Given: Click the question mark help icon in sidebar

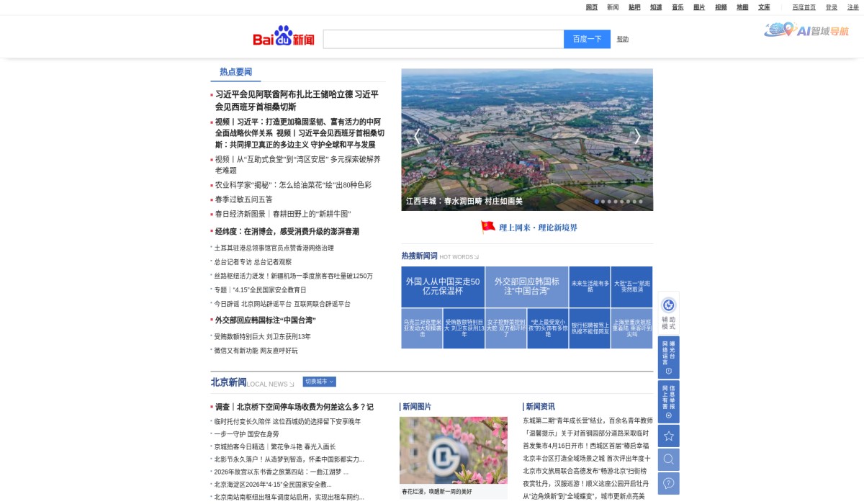Looking at the screenshot, I should [x=669, y=482].
